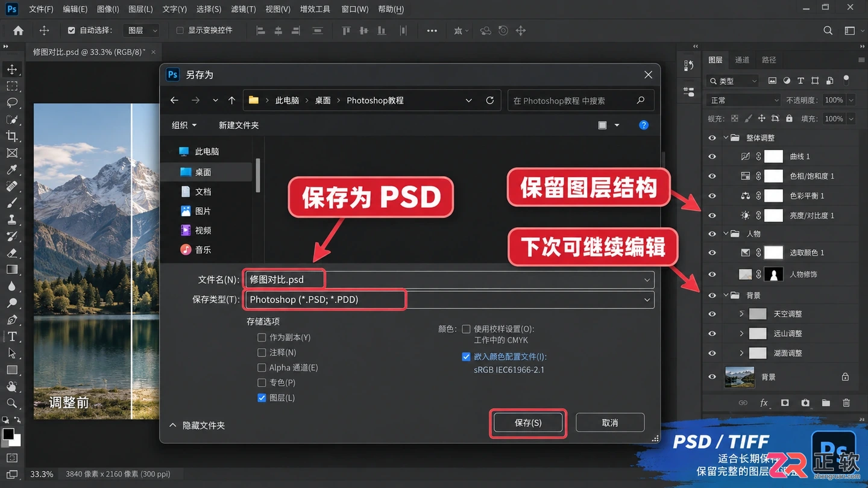Go up one folder level in dialog
This screenshot has width=868, height=488.
point(231,101)
